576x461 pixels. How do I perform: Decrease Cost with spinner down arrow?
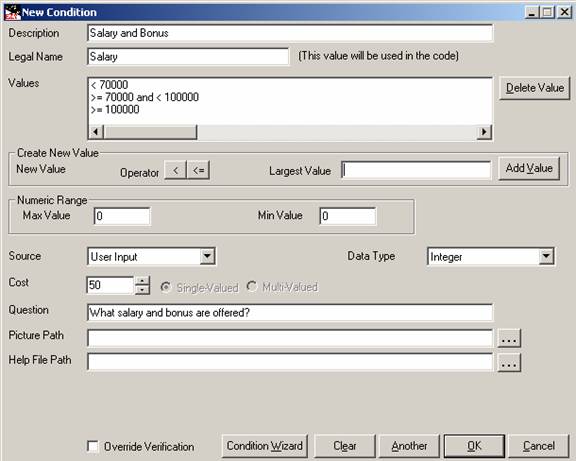[x=142, y=290]
